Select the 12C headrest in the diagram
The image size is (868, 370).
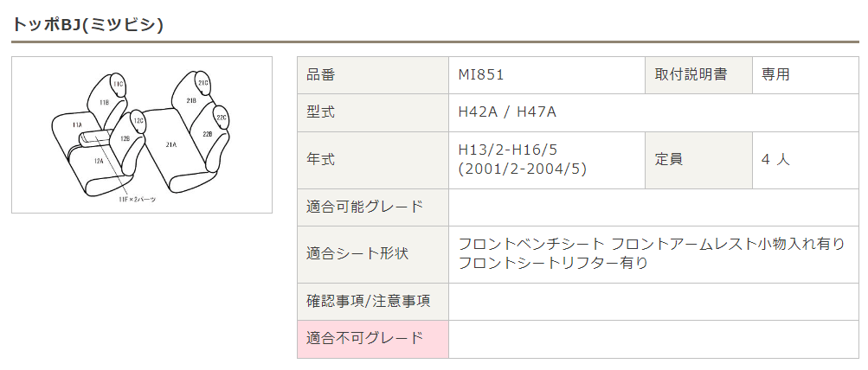click(x=138, y=121)
